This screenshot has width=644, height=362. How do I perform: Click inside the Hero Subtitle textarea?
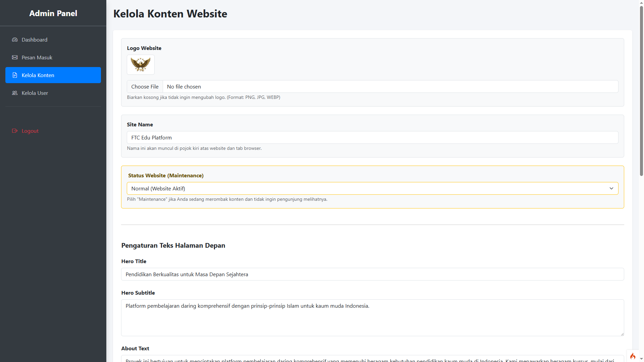(372, 318)
